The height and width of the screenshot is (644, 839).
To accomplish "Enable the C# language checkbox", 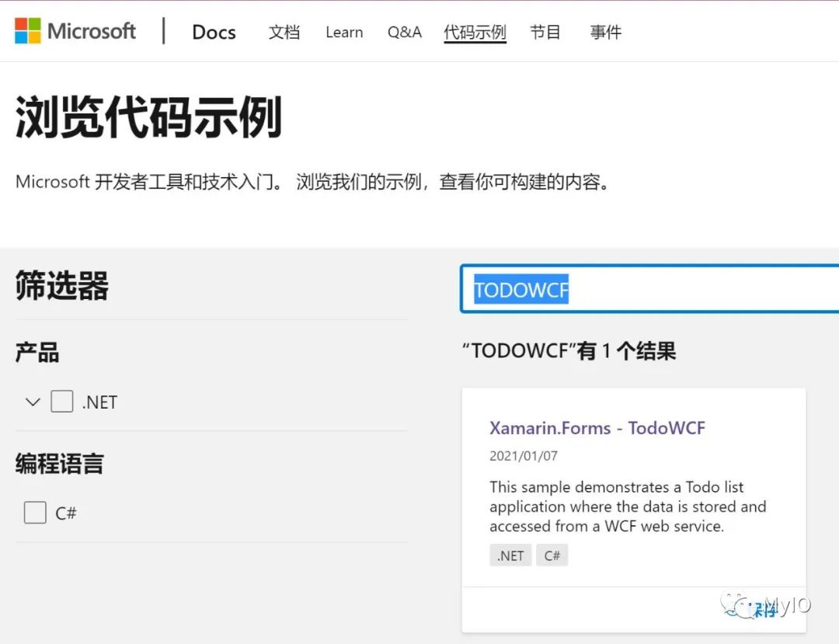I will tap(35, 513).
